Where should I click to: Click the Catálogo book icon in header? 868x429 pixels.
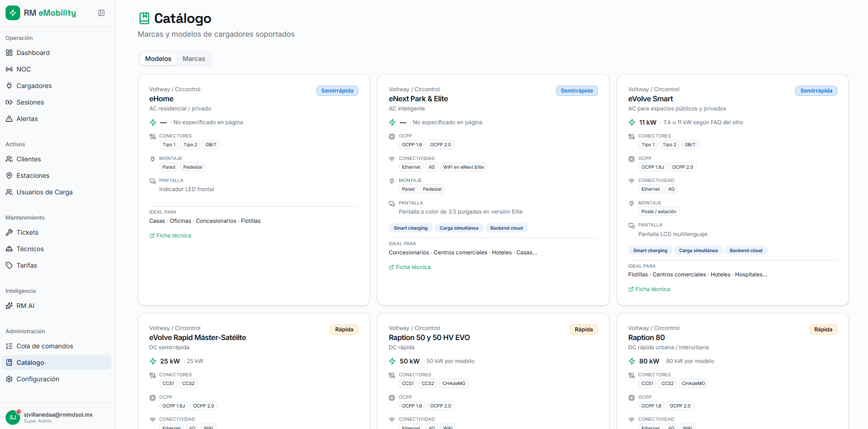(x=144, y=18)
